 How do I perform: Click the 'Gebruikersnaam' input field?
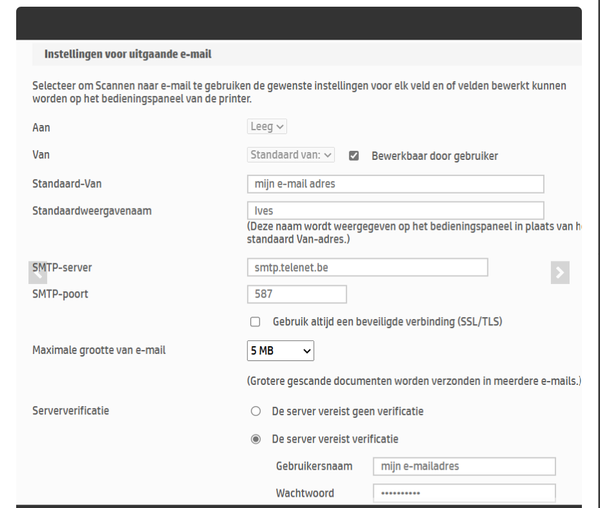pyautogui.click(x=463, y=466)
